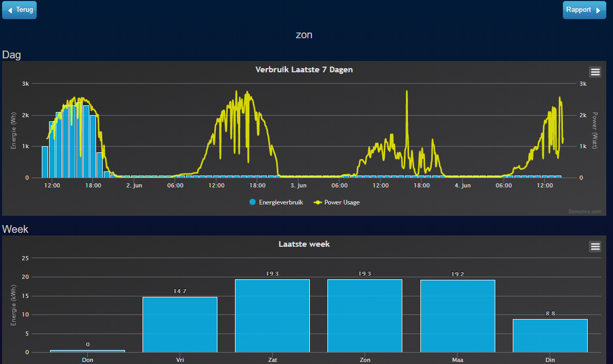The height and width of the screenshot is (364, 613).
Task: Open the day chart hamburger menu
Action: (x=595, y=72)
